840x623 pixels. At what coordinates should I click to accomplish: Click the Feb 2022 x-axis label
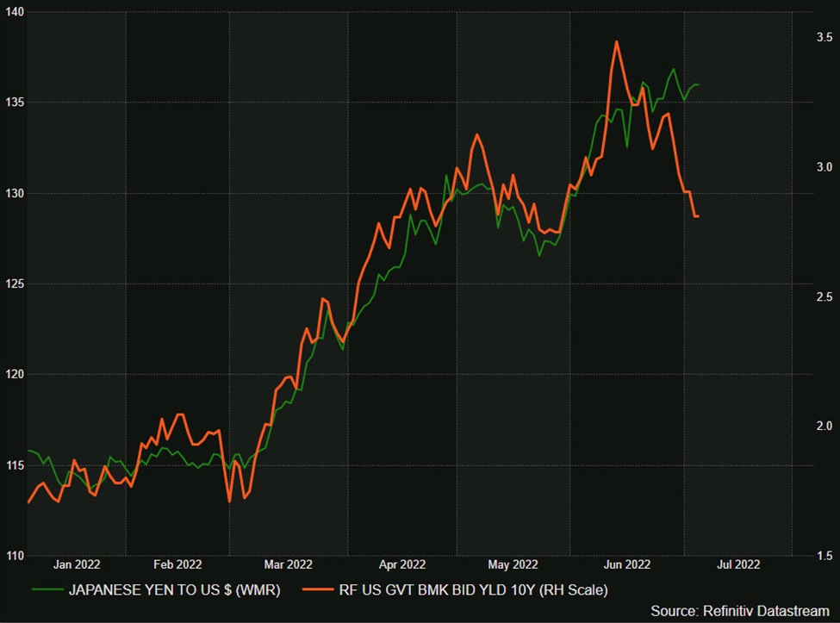click(177, 565)
